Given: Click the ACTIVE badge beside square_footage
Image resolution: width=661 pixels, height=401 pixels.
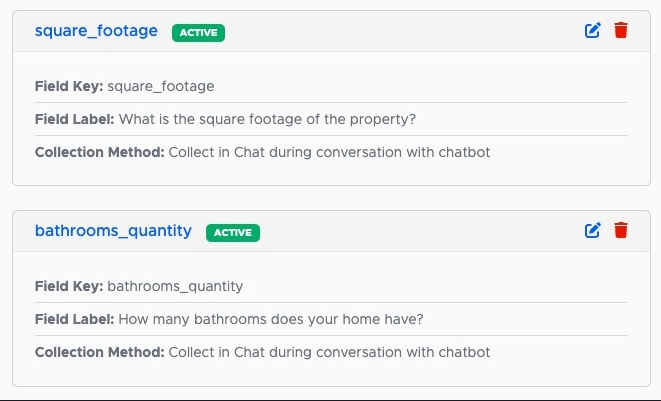Looking at the screenshot, I should click(x=199, y=32).
